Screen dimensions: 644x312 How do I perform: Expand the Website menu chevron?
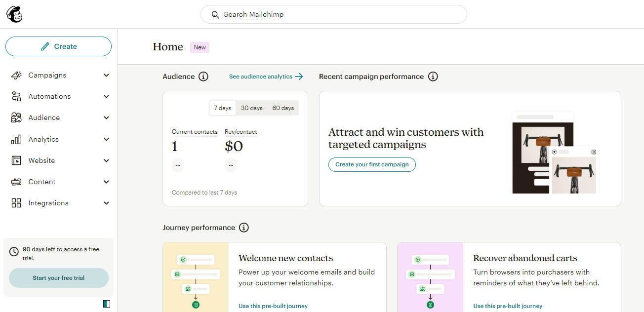pyautogui.click(x=106, y=160)
